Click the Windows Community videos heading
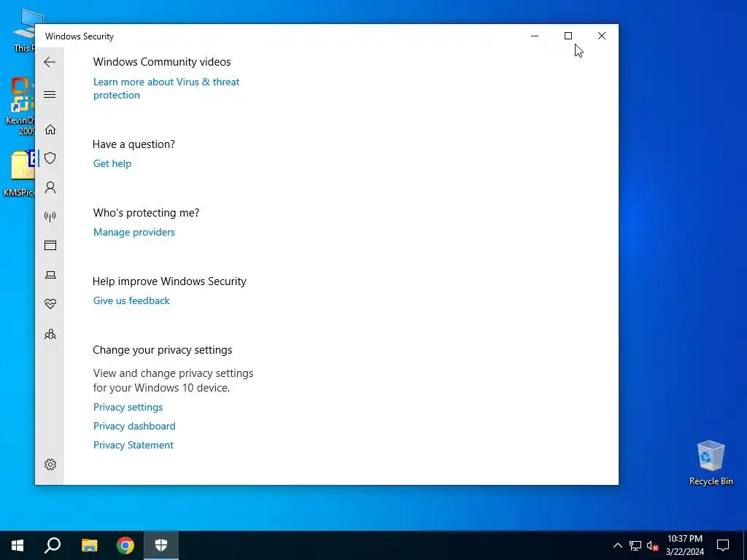The width and height of the screenshot is (747, 560). (x=162, y=62)
